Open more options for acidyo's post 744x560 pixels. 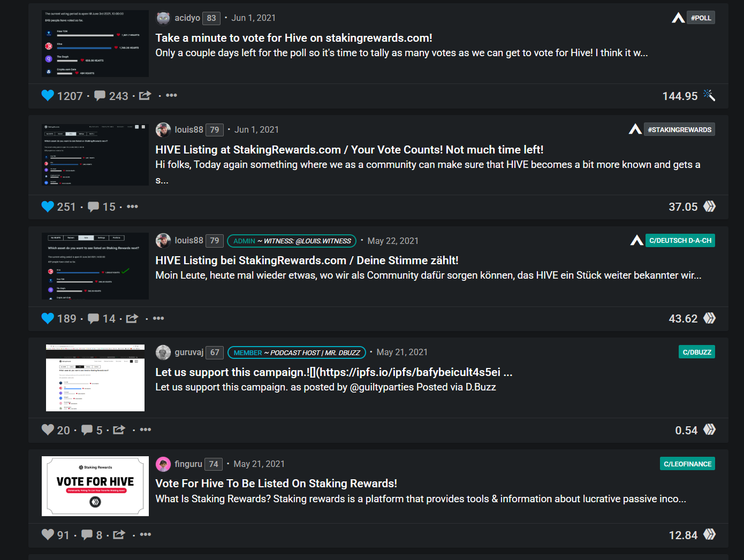pos(171,95)
